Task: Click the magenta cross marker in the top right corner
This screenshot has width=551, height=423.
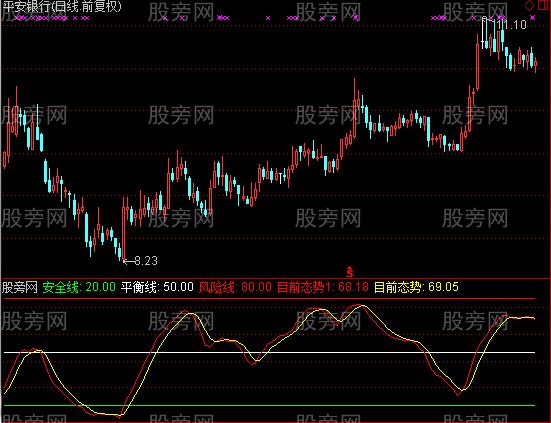Action: (x=533, y=17)
